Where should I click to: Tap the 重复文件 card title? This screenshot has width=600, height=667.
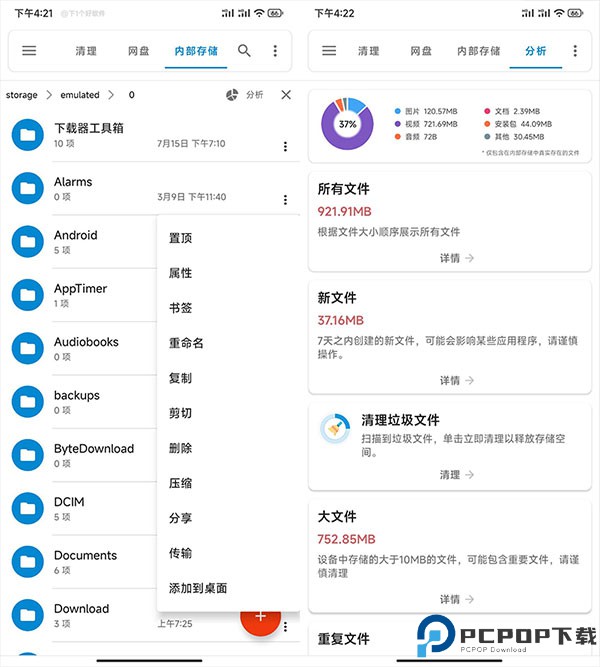click(x=343, y=638)
